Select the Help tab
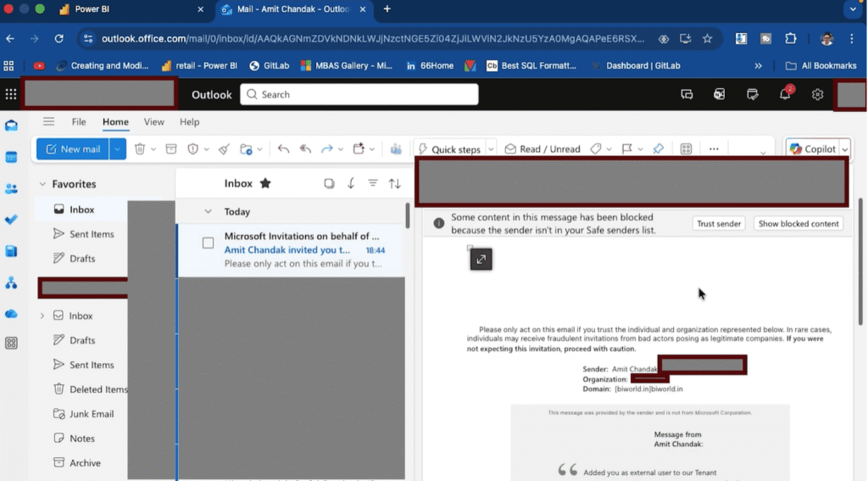 pos(189,122)
